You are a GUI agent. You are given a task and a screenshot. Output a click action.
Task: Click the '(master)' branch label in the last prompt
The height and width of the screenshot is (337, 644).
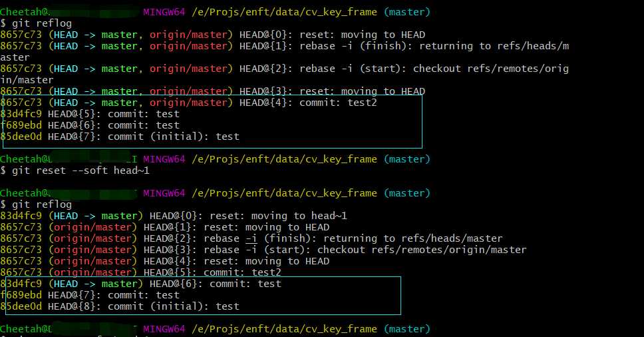pyautogui.click(x=407, y=329)
